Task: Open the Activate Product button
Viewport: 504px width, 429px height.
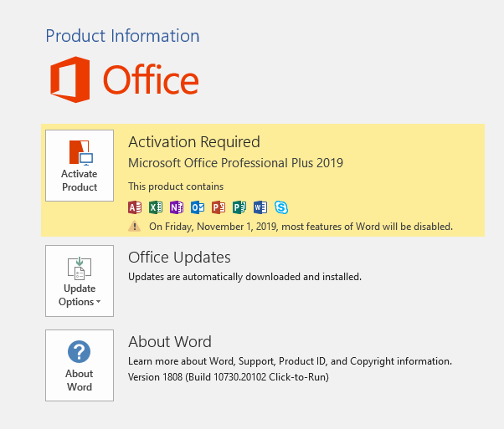Action: [x=80, y=166]
